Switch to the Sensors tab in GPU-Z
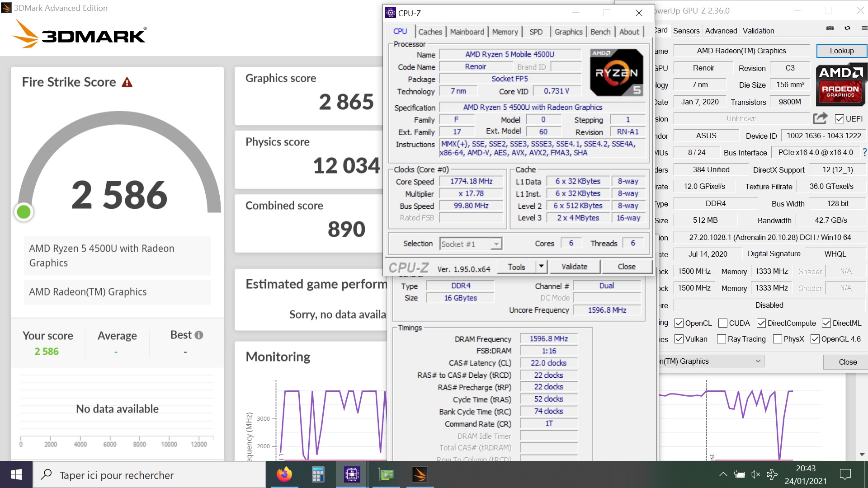The width and height of the screenshot is (868, 488). click(686, 31)
